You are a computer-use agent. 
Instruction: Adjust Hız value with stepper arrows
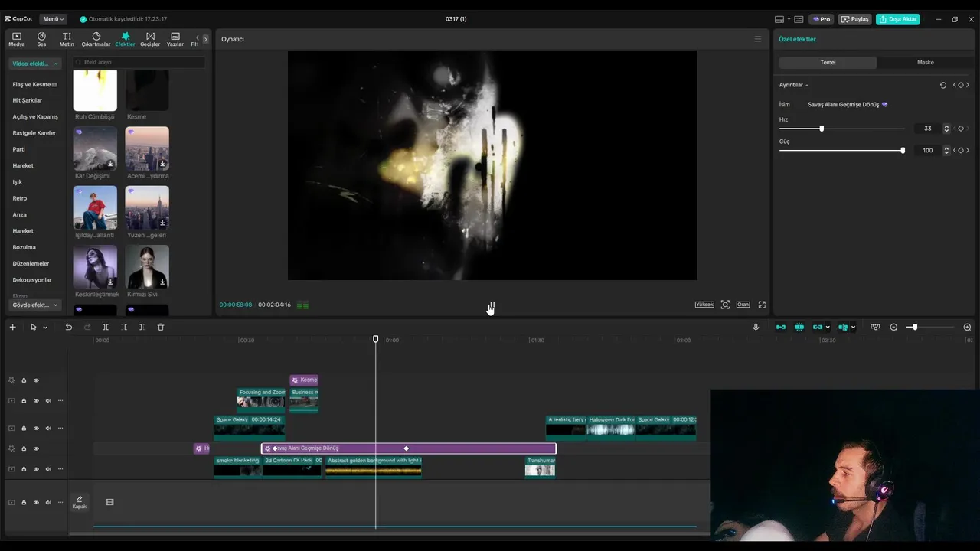(946, 129)
